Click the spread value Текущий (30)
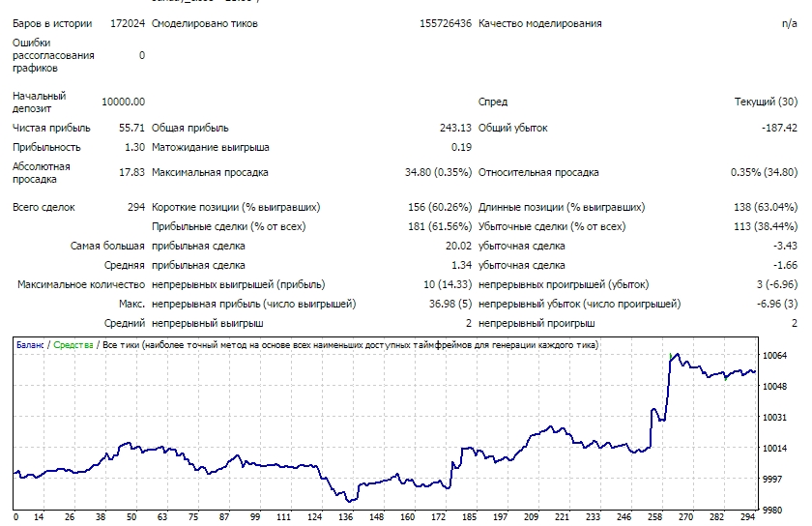The image size is (812, 526). tap(766, 102)
